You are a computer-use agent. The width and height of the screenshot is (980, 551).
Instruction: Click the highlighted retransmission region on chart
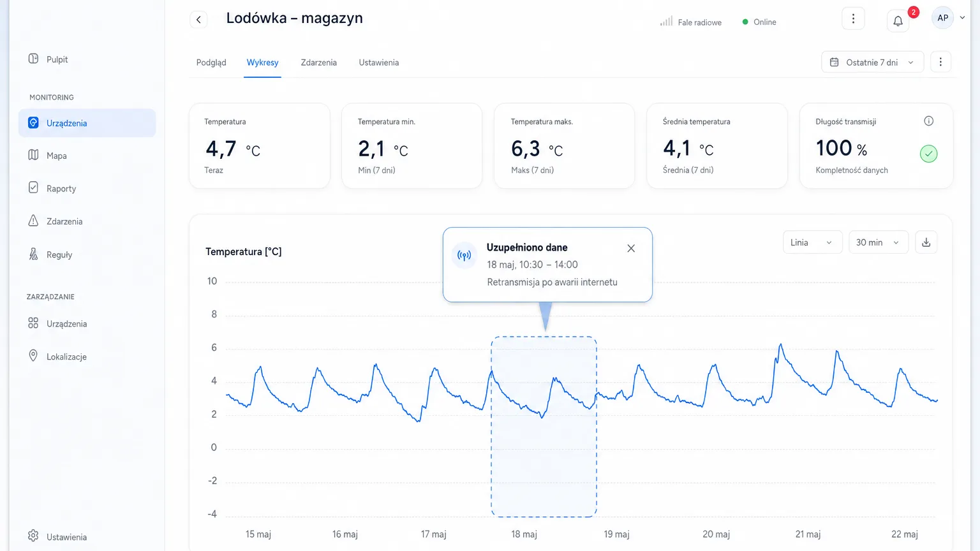point(544,426)
